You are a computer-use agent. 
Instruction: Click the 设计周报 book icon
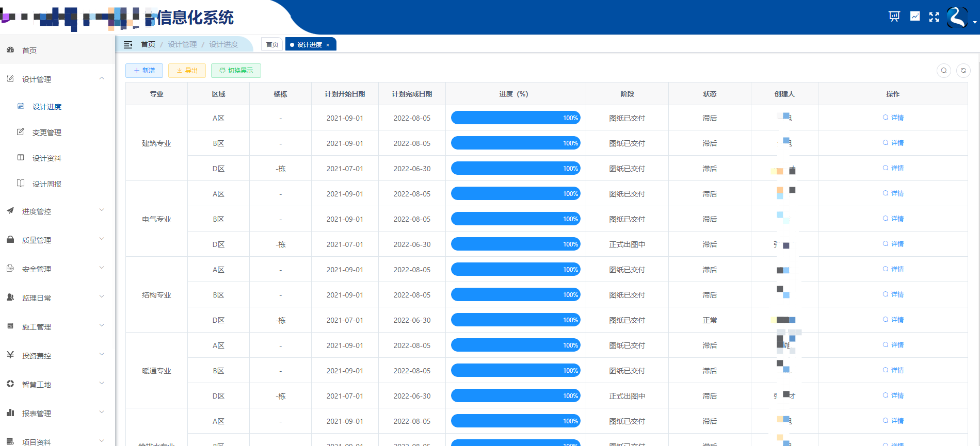[21, 184]
